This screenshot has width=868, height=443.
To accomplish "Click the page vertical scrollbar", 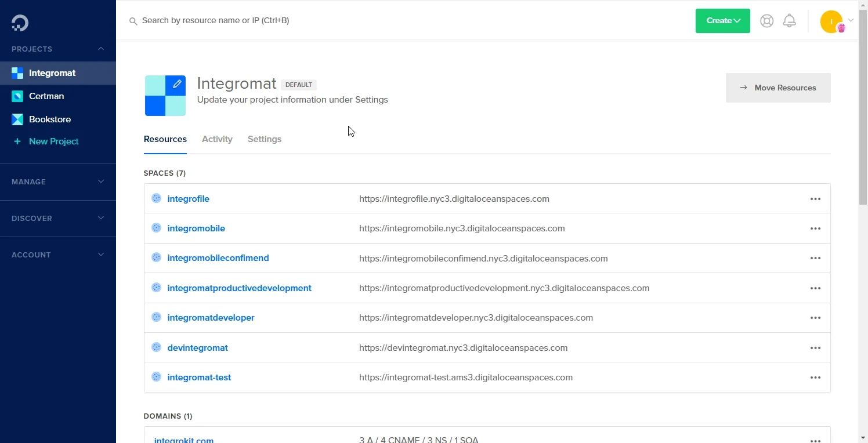I will pos(863,107).
